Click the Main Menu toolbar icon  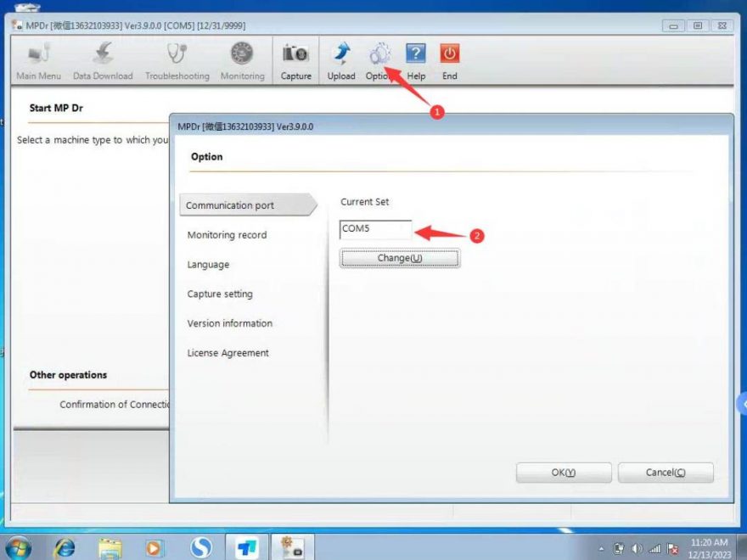click(x=38, y=53)
